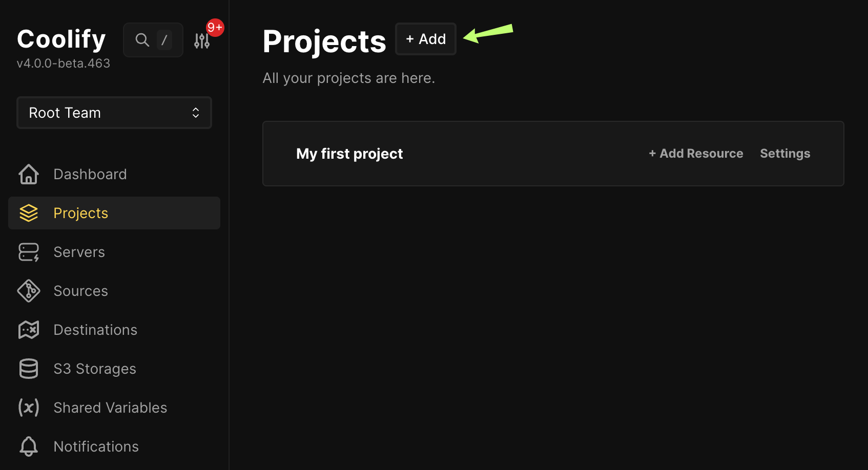Image resolution: width=868 pixels, height=470 pixels.
Task: Open settings sliders icon with notification badge
Action: [x=202, y=39]
